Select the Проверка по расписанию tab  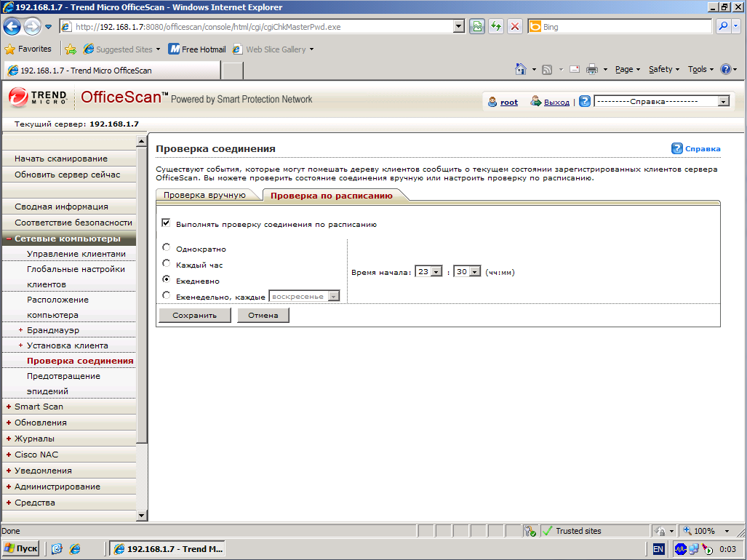(332, 195)
